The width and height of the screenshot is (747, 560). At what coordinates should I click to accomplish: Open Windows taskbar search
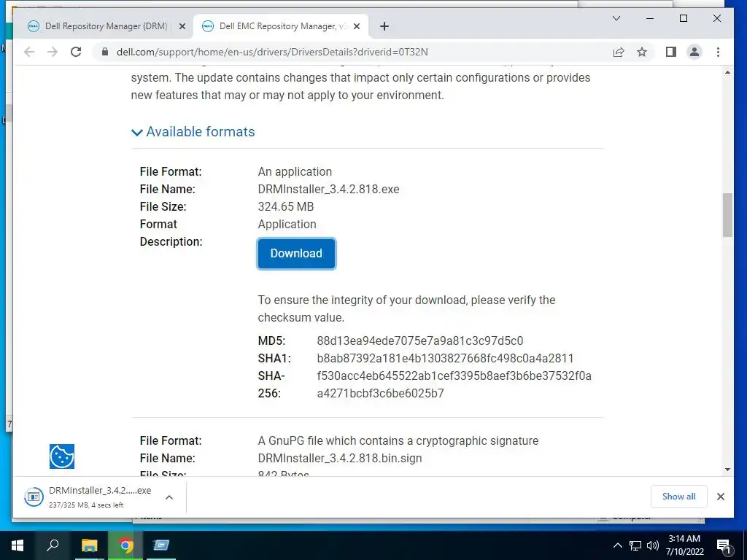[x=53, y=545]
